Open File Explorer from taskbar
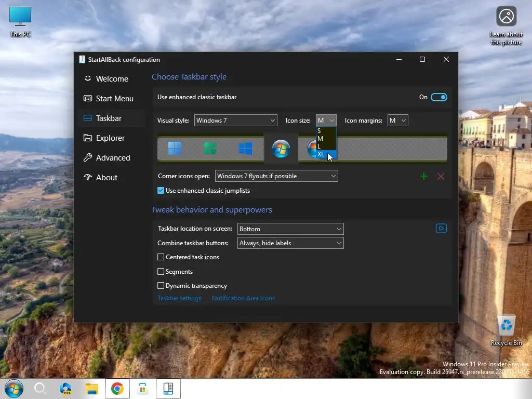Viewport: 532px width, 399px height. (91, 389)
